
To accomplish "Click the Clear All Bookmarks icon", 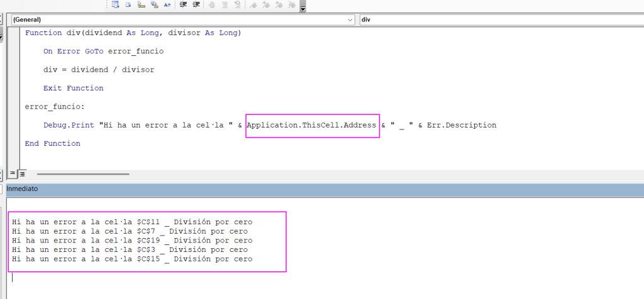I will pos(292,4).
